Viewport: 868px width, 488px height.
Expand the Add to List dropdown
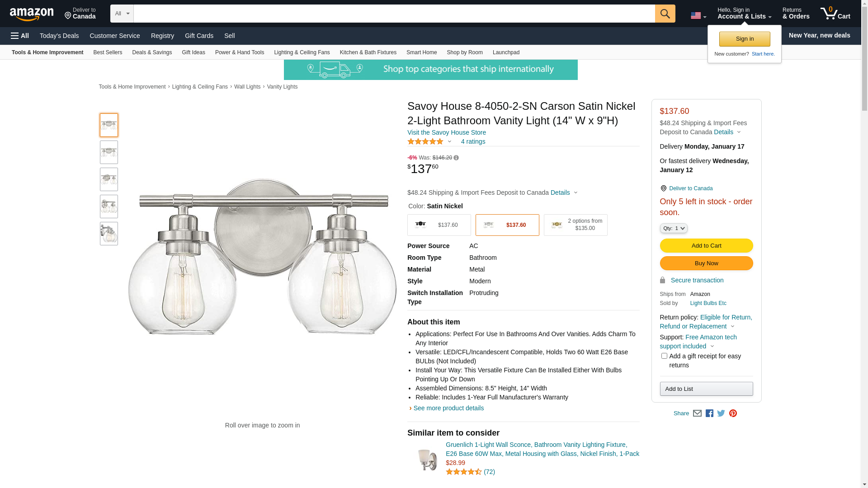pyautogui.click(x=706, y=389)
